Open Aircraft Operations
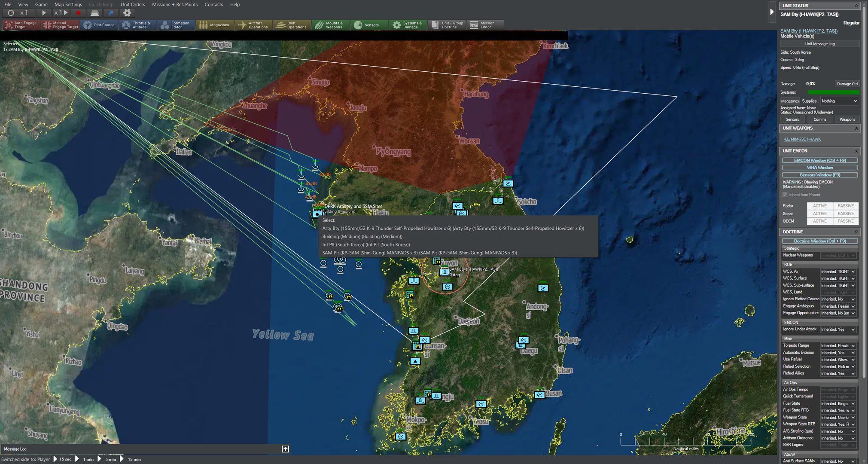The width and height of the screenshot is (868, 464). [253, 25]
